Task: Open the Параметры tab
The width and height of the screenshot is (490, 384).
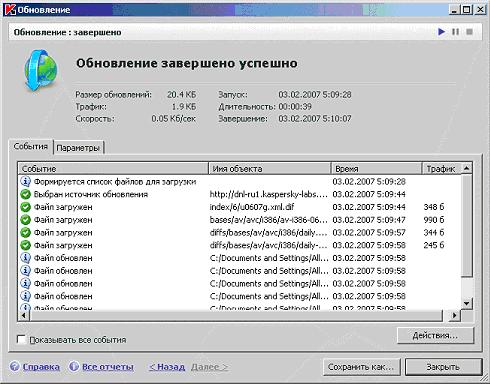Action: point(78,148)
